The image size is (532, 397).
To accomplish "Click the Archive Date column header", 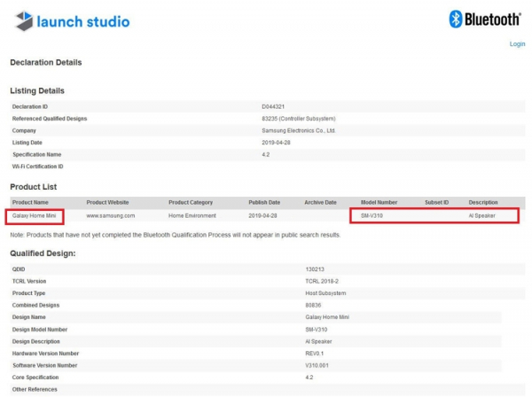I will coord(321,202).
